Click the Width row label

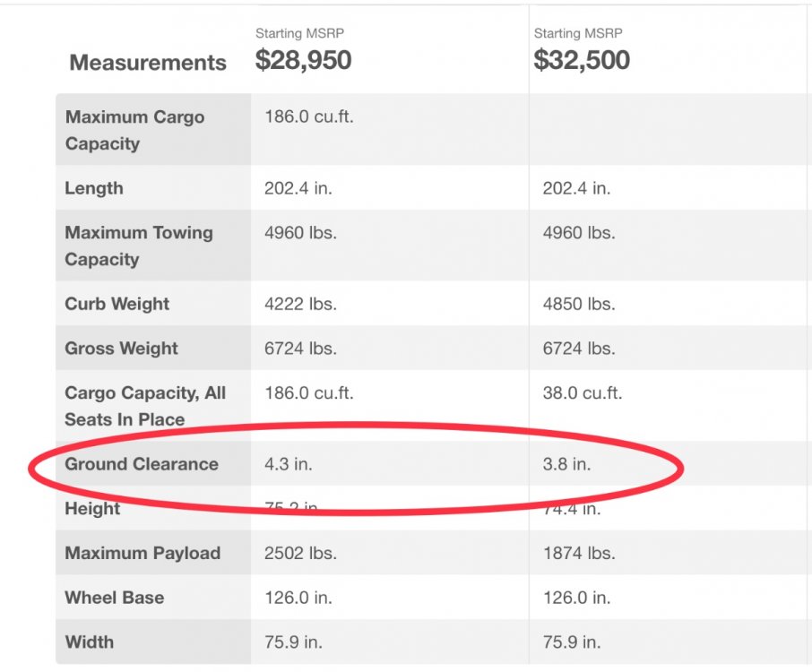tap(89, 642)
